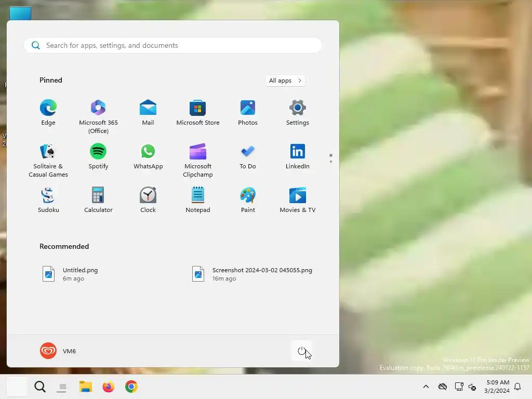Open the VM6 user account menu
This screenshot has height=399, width=532.
(58, 351)
